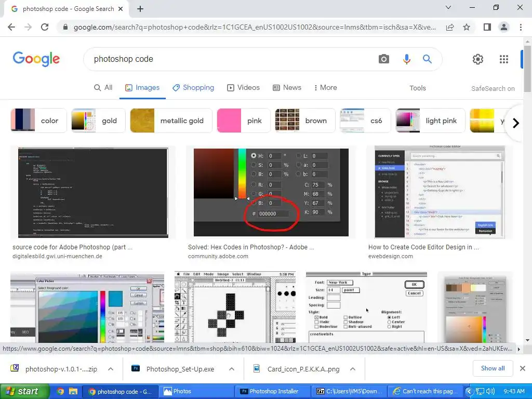The height and width of the screenshot is (399, 532).
Task: Open the Type dialog image
Action: coord(366,307)
